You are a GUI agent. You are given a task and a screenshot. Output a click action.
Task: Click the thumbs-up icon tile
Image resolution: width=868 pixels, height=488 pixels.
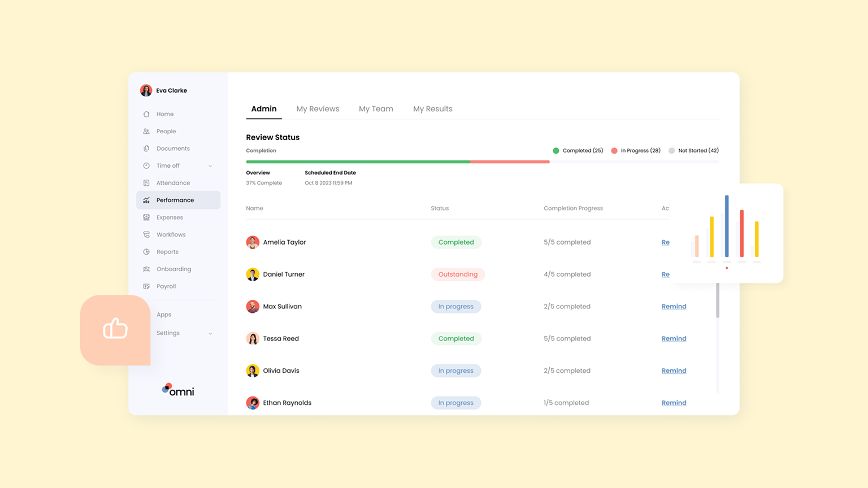(x=115, y=330)
